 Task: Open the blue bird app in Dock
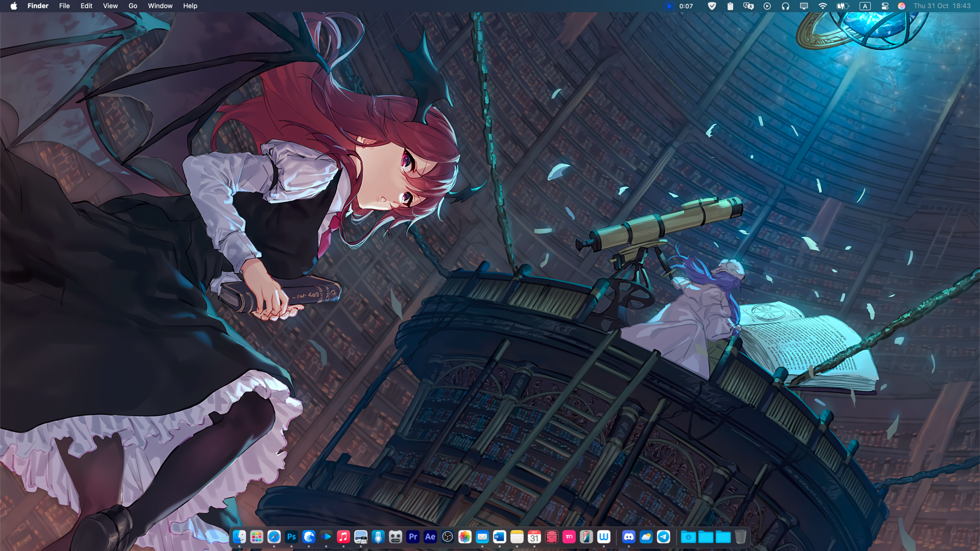tap(309, 537)
